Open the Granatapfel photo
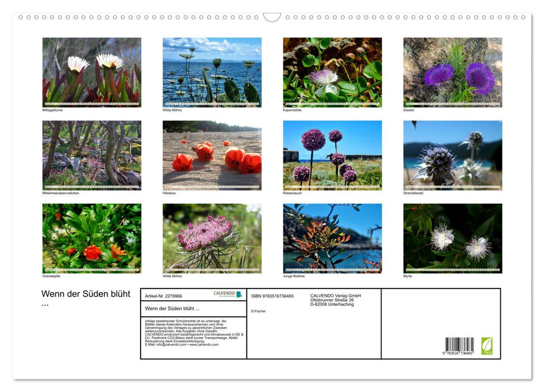The image size is (544, 392). [x=92, y=238]
